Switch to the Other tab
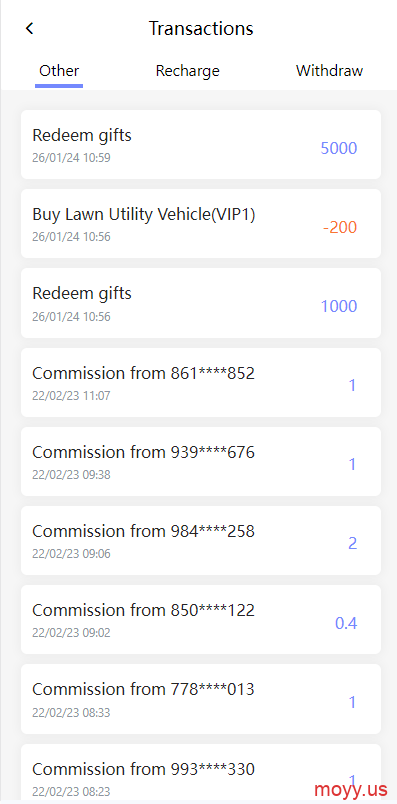Screen dimensions: 397x804 [x=59, y=71]
